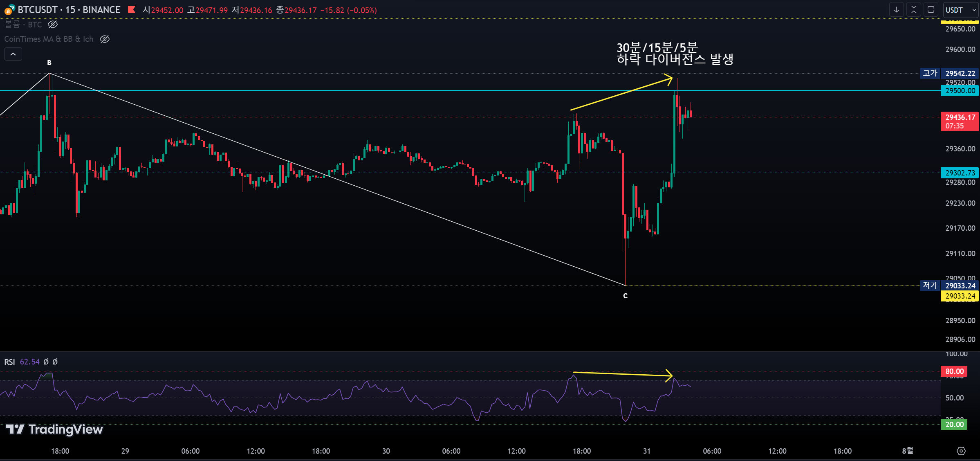Click the TradingView logo

[55, 429]
